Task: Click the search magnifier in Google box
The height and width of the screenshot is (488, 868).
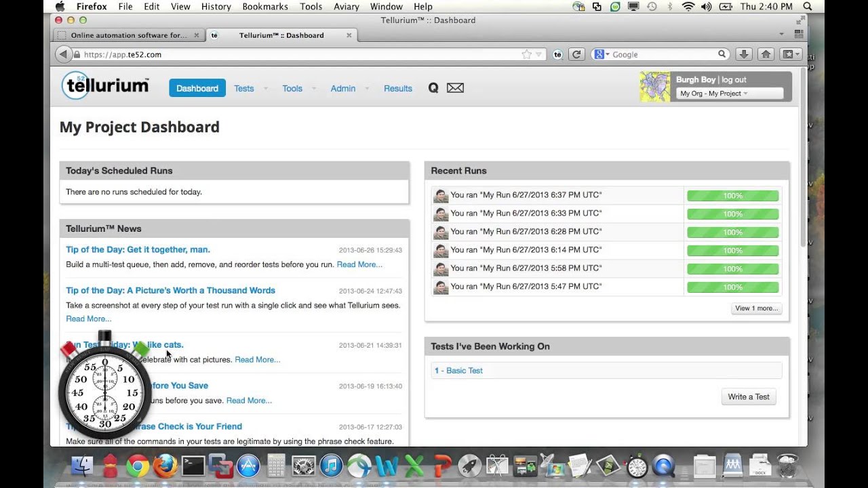Action: click(722, 54)
